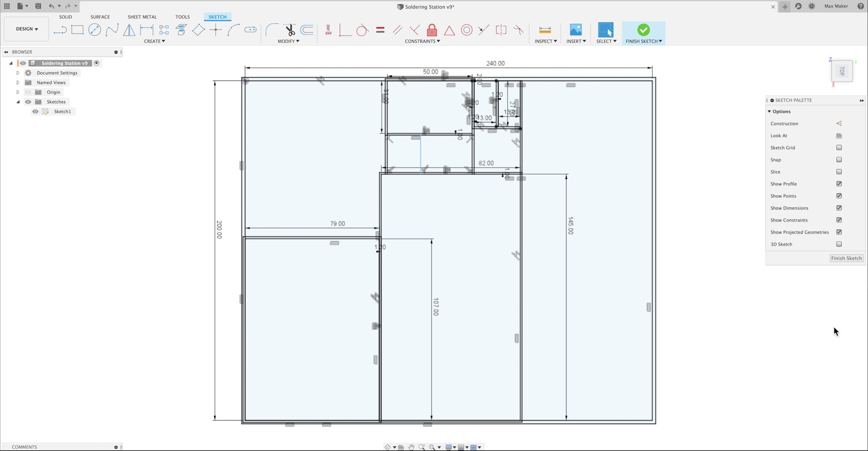Apply the Concentric constraint
Viewport: 868px width, 451px height.
click(x=467, y=30)
